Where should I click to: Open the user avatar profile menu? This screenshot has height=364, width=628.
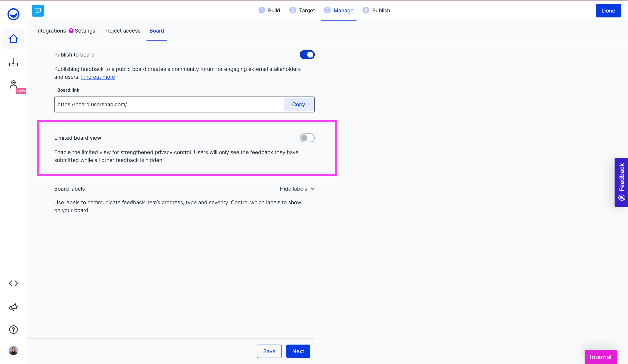pyautogui.click(x=13, y=351)
